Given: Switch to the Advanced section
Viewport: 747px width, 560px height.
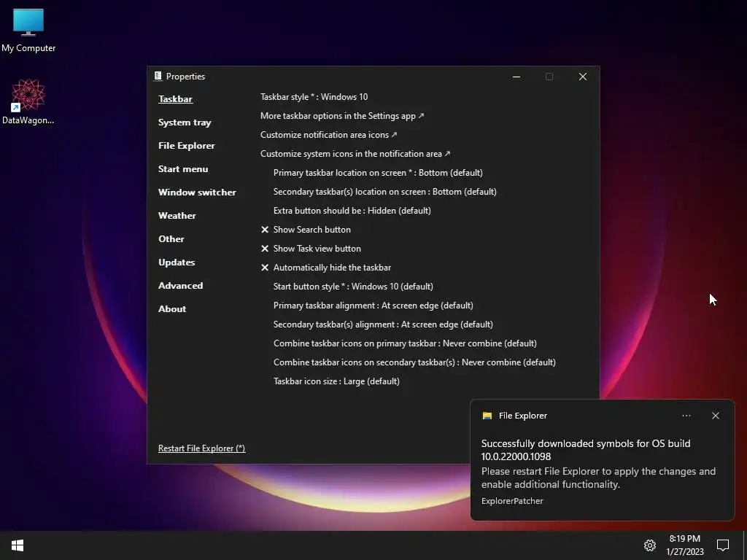Looking at the screenshot, I should [181, 286].
